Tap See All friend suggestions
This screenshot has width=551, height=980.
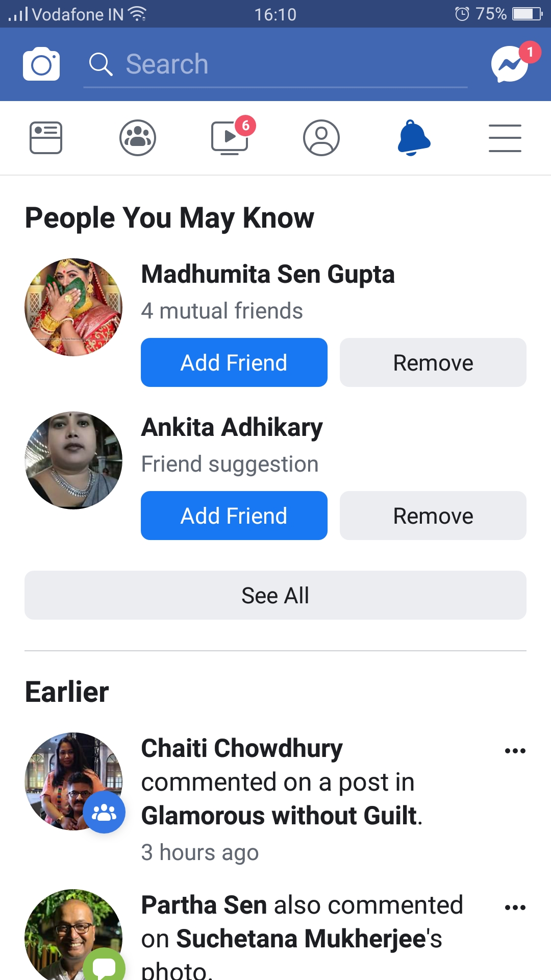click(275, 595)
